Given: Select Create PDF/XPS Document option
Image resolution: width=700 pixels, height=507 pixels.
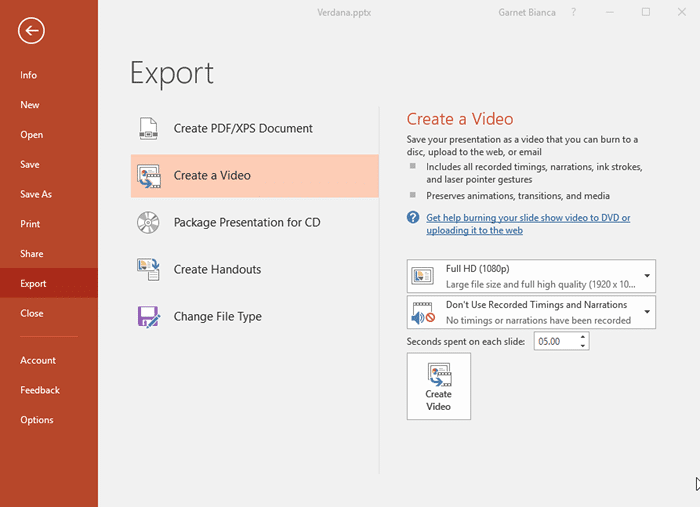Looking at the screenshot, I should click(254, 129).
